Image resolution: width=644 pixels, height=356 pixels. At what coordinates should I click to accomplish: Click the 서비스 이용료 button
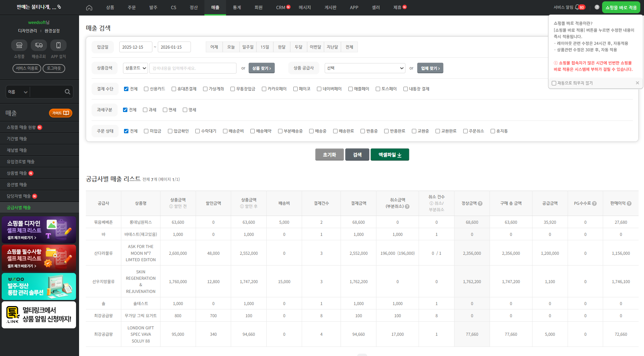point(27,68)
